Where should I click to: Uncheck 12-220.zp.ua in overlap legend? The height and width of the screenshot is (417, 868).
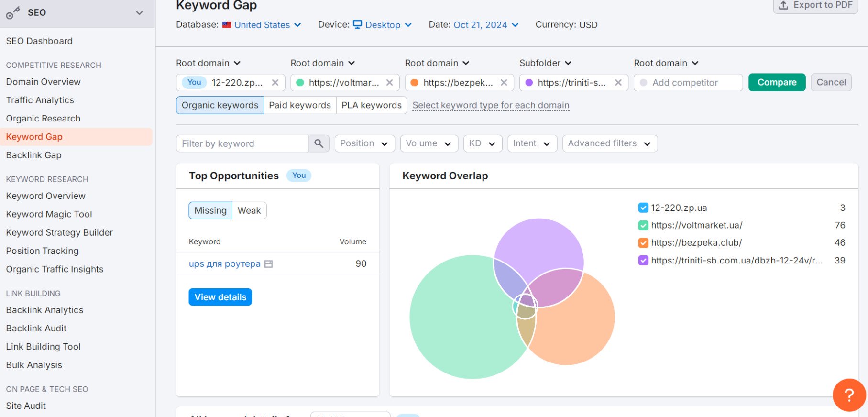click(643, 208)
